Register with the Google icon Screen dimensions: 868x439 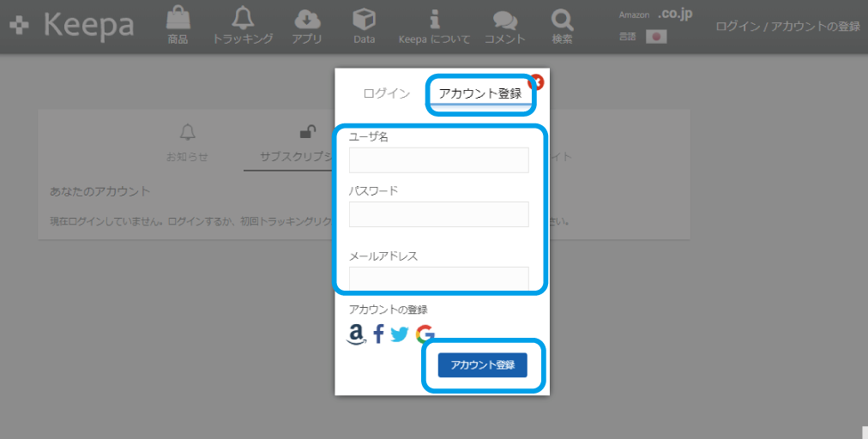pos(425,334)
